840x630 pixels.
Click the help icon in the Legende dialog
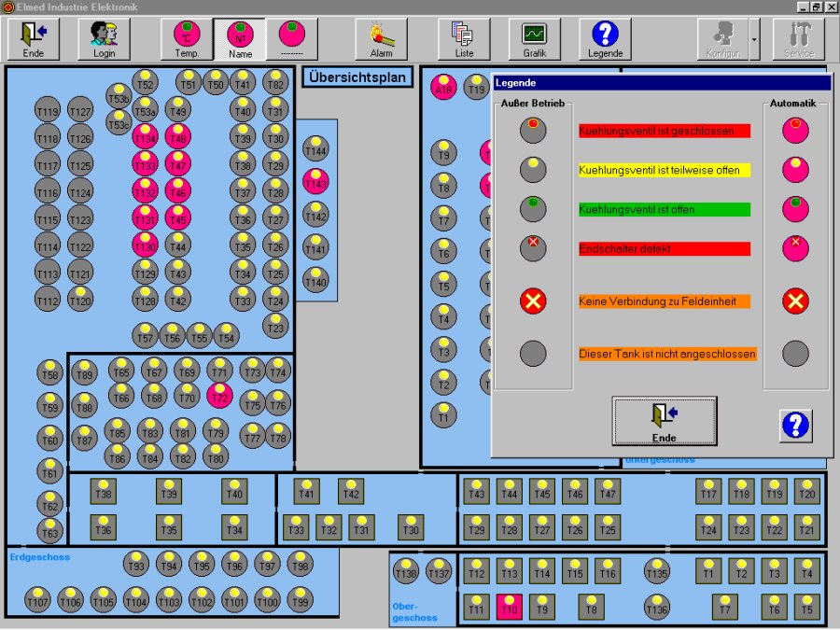pyautogui.click(x=795, y=426)
